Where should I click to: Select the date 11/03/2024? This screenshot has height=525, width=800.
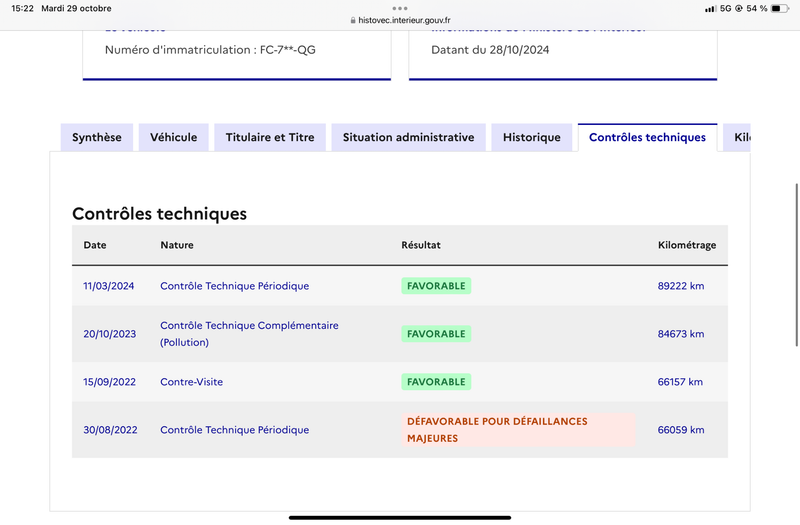pyautogui.click(x=109, y=286)
